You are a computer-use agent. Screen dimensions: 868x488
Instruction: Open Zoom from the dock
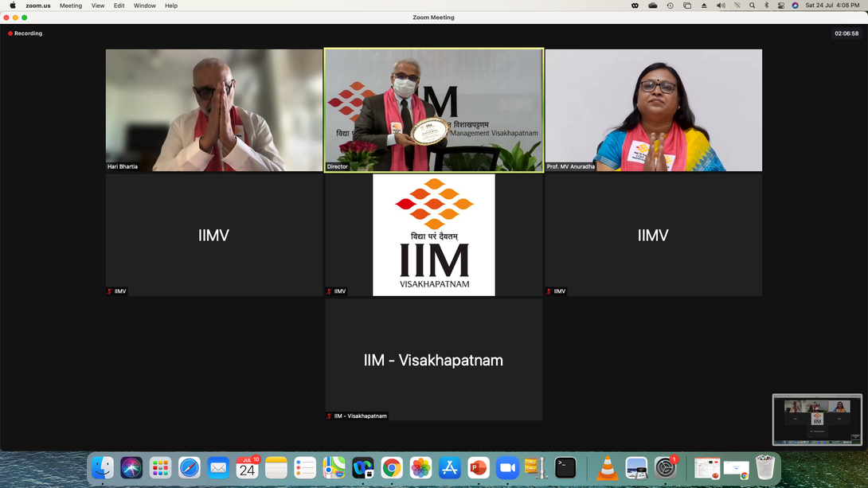pyautogui.click(x=507, y=468)
